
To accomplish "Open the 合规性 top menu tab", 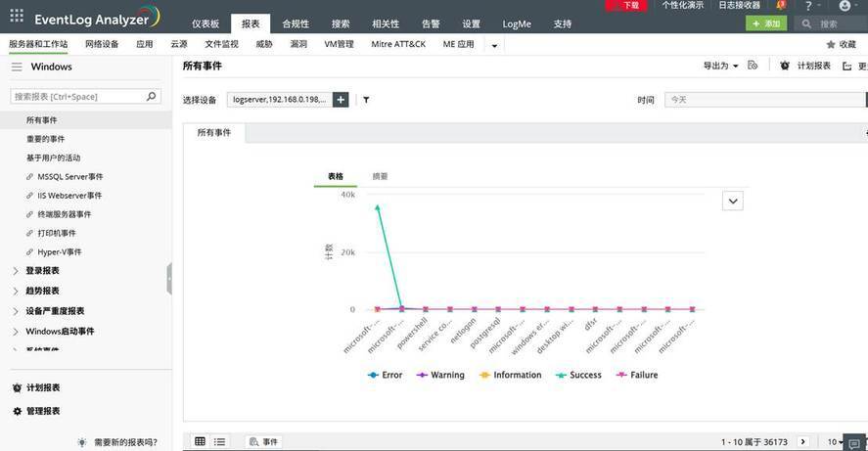I will point(296,23).
